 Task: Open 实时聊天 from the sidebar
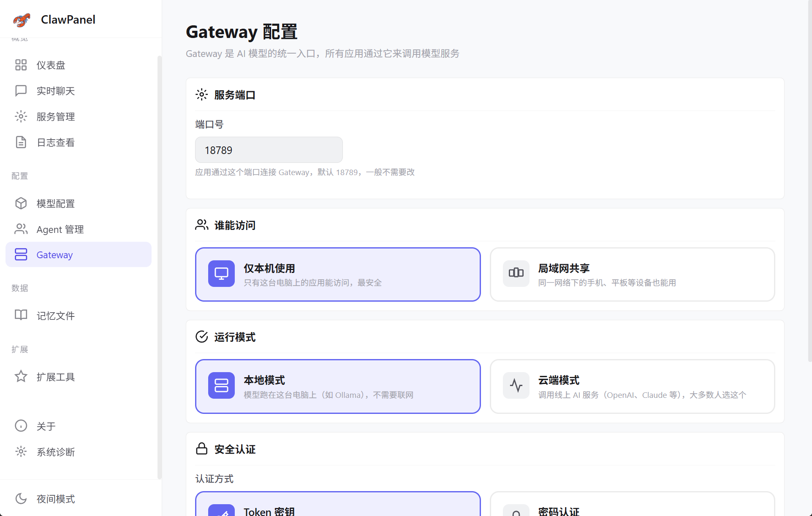click(x=55, y=91)
